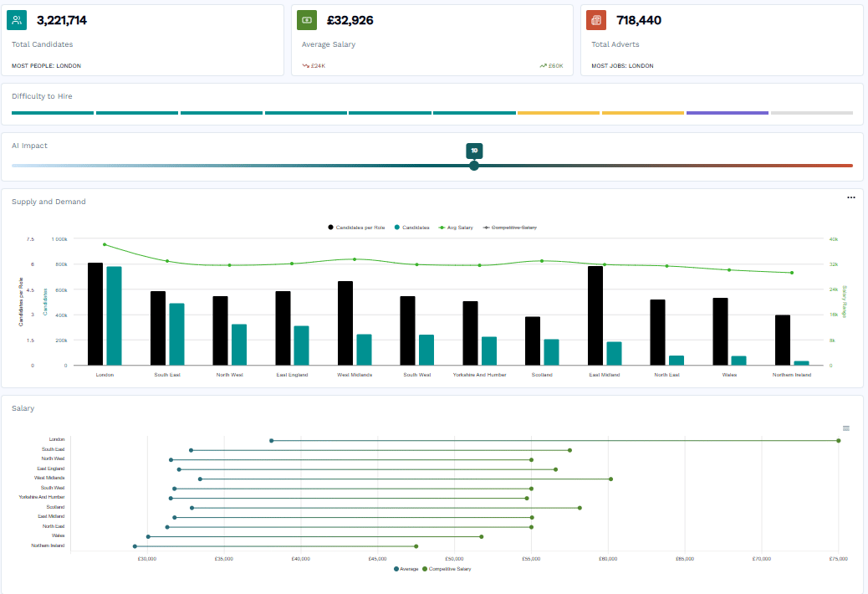This screenshot has width=868, height=594.
Task: Click the upward trend arrow beside £60K
Action: tap(543, 64)
